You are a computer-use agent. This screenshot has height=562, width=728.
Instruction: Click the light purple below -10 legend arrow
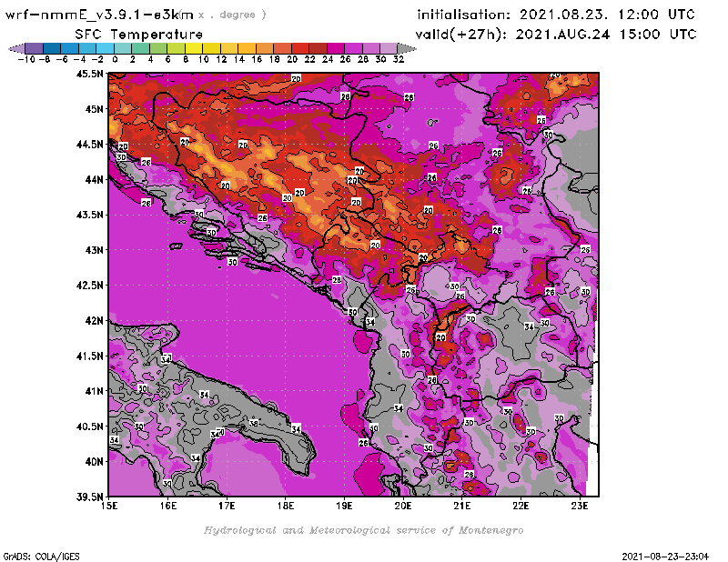tap(16, 48)
